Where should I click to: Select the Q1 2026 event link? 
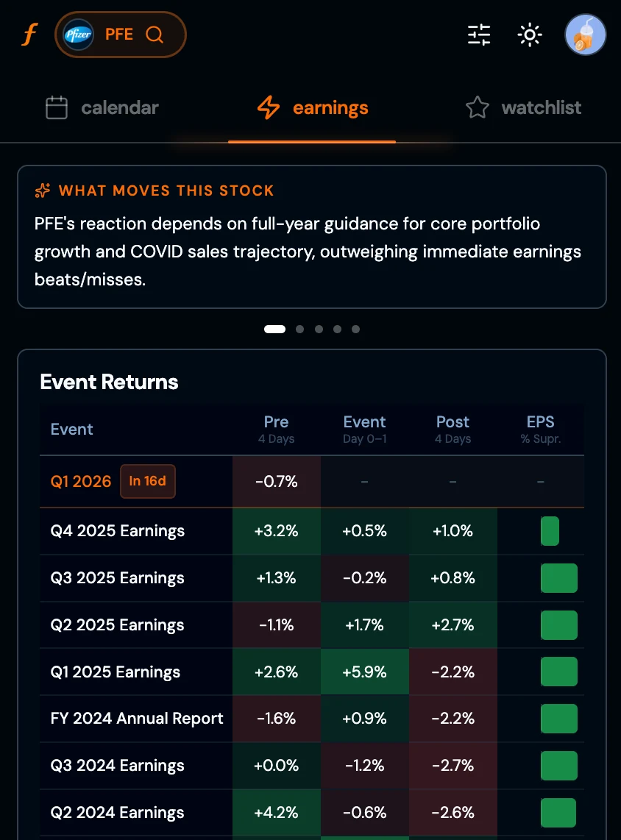click(x=81, y=481)
